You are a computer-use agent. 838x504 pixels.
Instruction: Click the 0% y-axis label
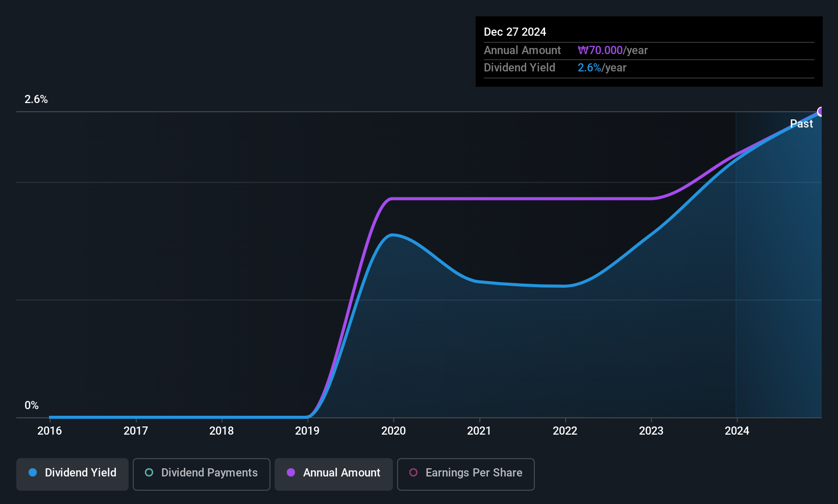click(x=32, y=406)
